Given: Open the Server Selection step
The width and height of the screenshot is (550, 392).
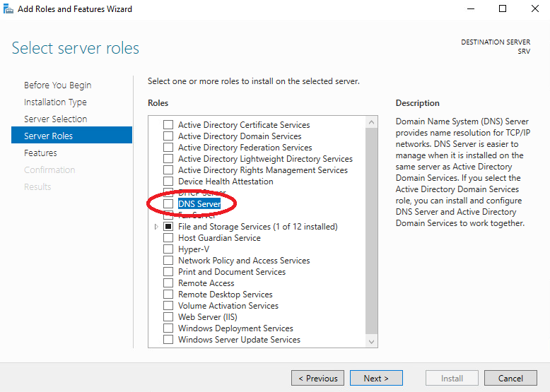Looking at the screenshot, I should click(x=55, y=119).
